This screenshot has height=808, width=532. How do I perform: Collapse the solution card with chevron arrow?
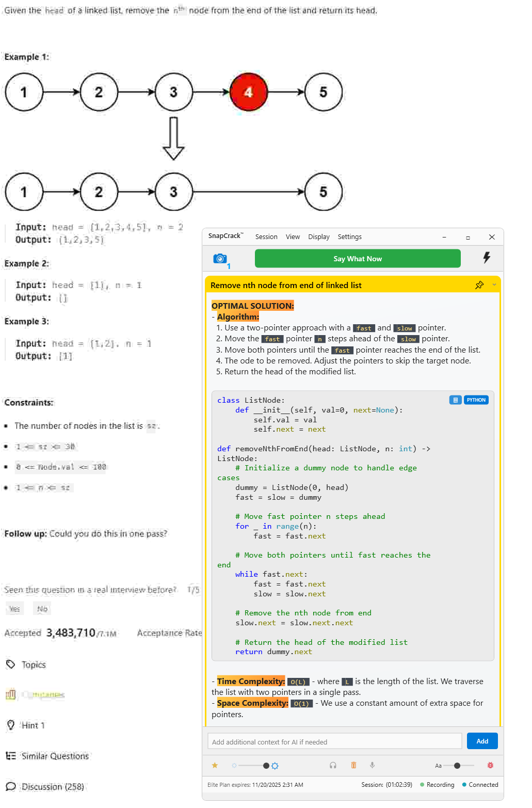pos(494,285)
